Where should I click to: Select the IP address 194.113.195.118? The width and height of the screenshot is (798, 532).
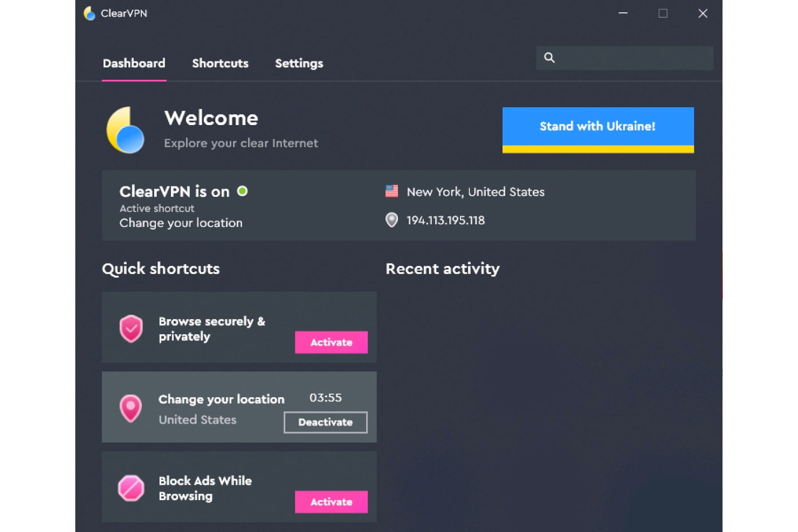click(445, 220)
